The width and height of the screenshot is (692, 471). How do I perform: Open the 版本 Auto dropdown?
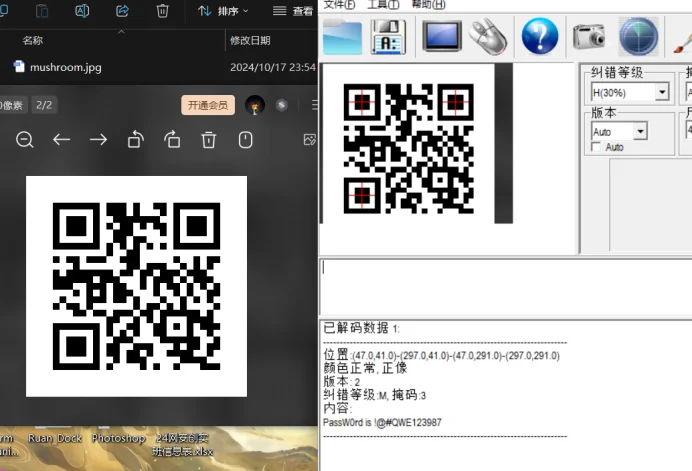(640, 131)
